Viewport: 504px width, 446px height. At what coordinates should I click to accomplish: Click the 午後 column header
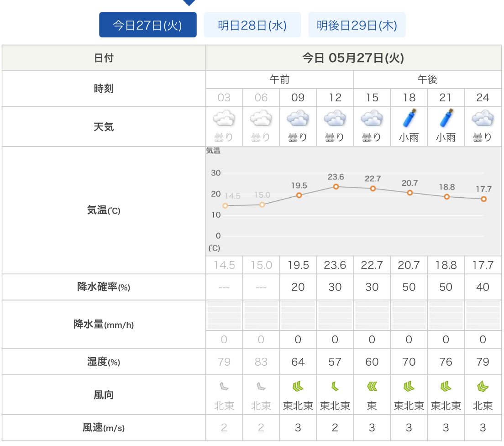[427, 79]
